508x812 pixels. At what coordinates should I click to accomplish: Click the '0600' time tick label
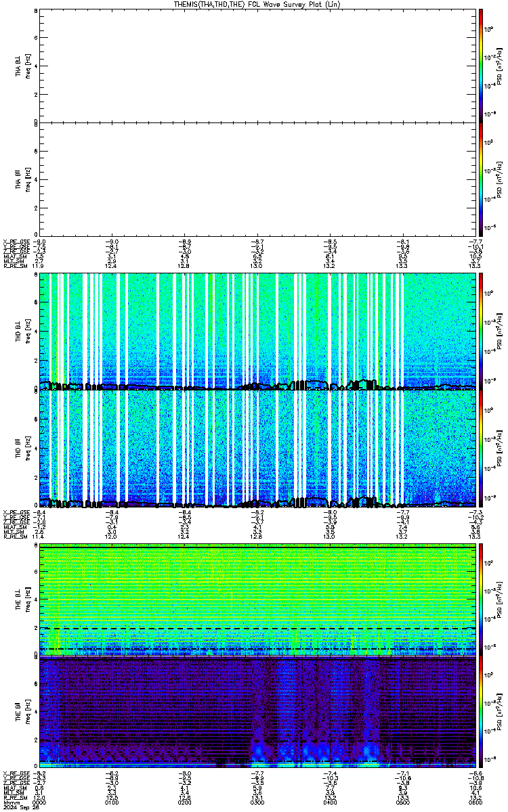(x=475, y=803)
